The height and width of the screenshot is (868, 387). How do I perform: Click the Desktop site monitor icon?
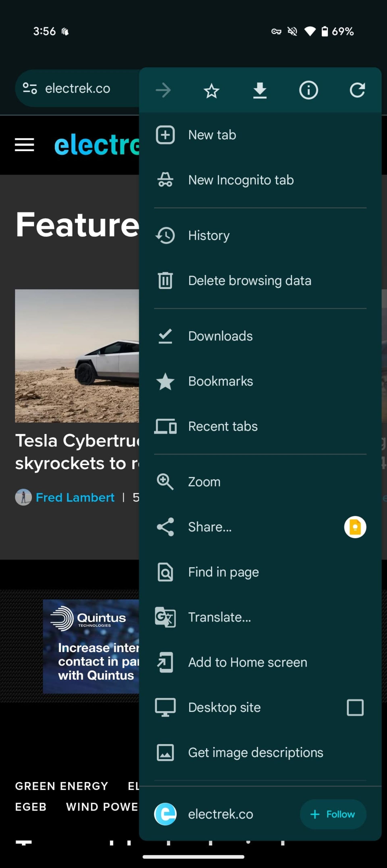click(165, 707)
